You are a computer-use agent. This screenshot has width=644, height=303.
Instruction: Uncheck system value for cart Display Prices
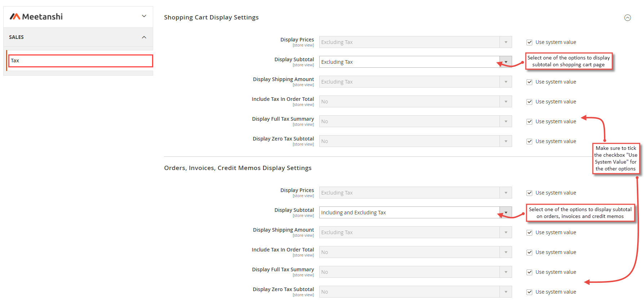click(x=529, y=43)
